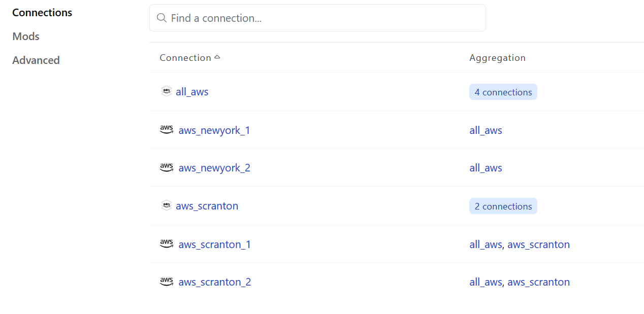The width and height of the screenshot is (644, 314).
Task: Open all_aws aggregation in aws_newyork_2 row
Action: coord(486,168)
